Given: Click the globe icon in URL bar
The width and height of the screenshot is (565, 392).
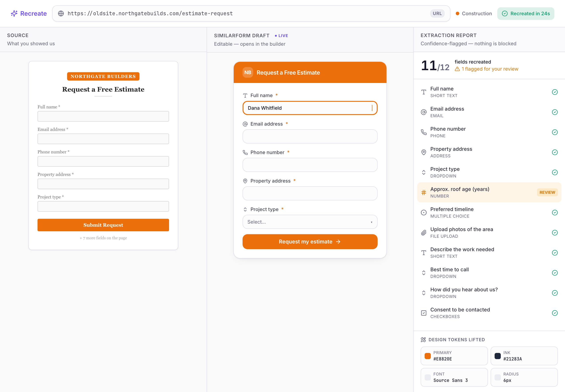Looking at the screenshot, I should click(61, 13).
